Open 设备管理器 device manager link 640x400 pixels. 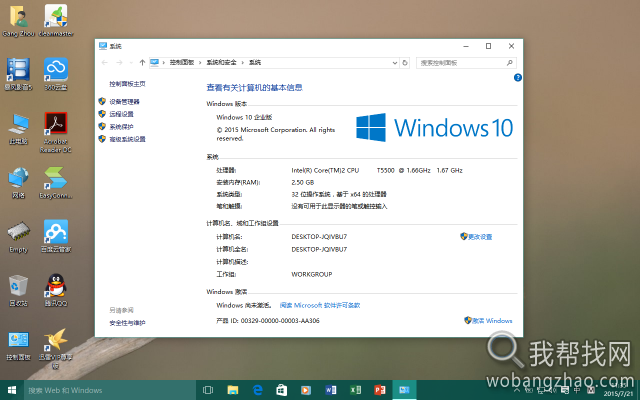click(x=124, y=102)
